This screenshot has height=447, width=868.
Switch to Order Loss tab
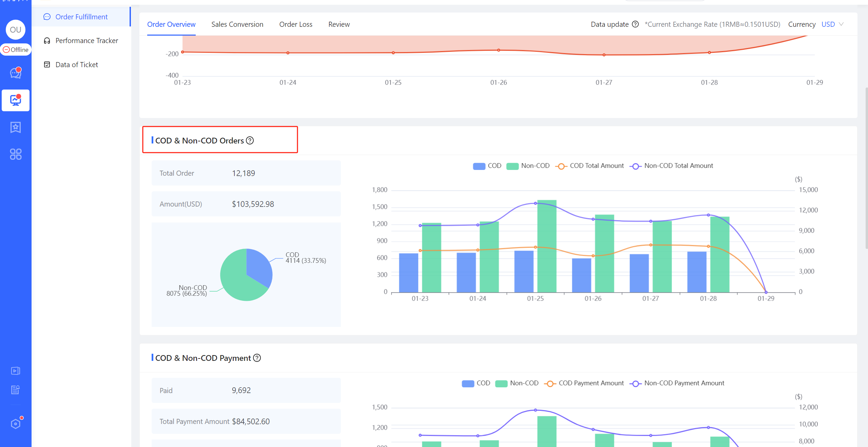[296, 24]
